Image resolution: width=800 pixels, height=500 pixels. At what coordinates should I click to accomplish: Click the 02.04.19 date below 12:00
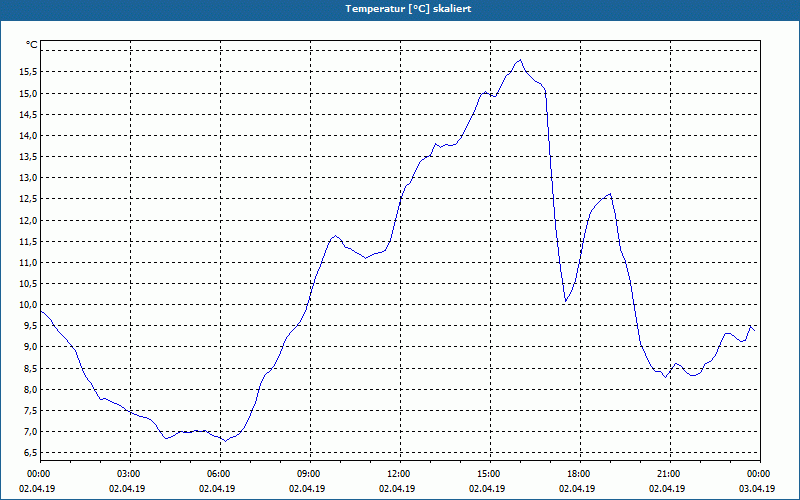click(397, 488)
